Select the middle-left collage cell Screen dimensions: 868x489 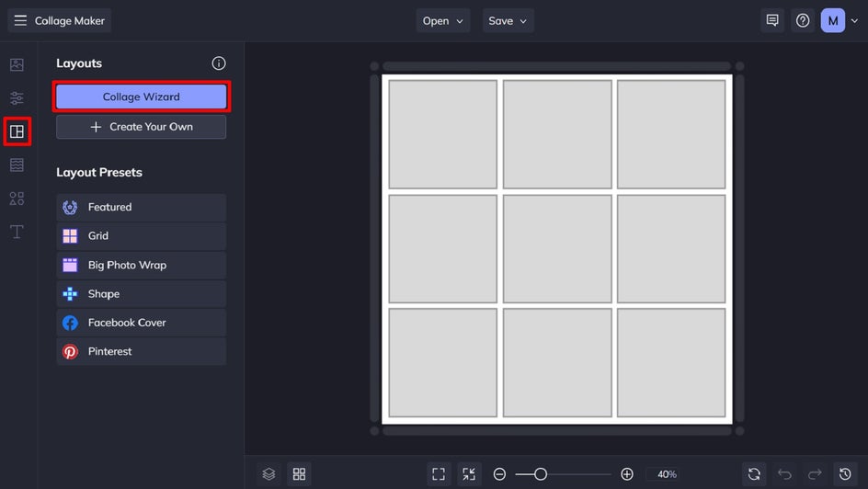click(443, 248)
